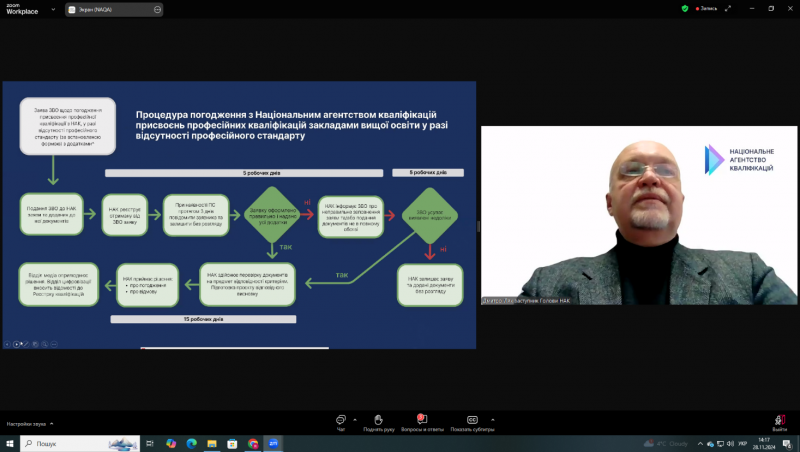Click Zoom Workplace logo

[22, 9]
